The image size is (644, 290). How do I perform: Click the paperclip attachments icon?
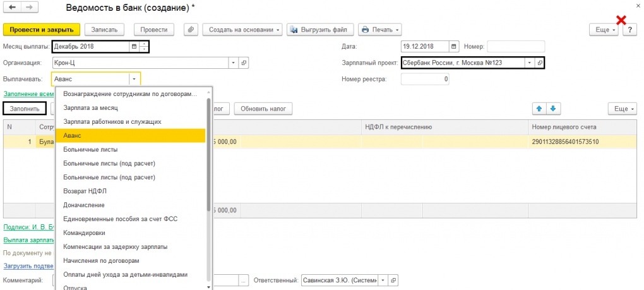click(x=191, y=30)
